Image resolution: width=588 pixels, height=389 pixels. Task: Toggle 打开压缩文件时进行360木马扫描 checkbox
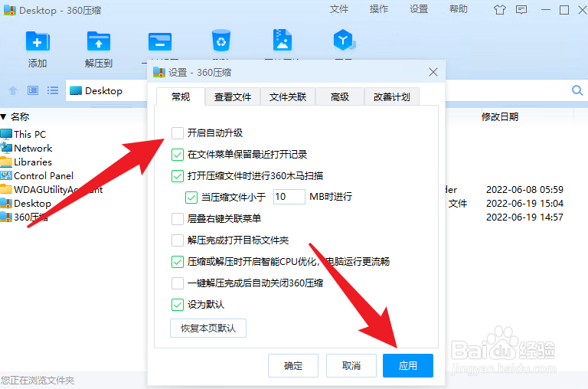point(178,176)
